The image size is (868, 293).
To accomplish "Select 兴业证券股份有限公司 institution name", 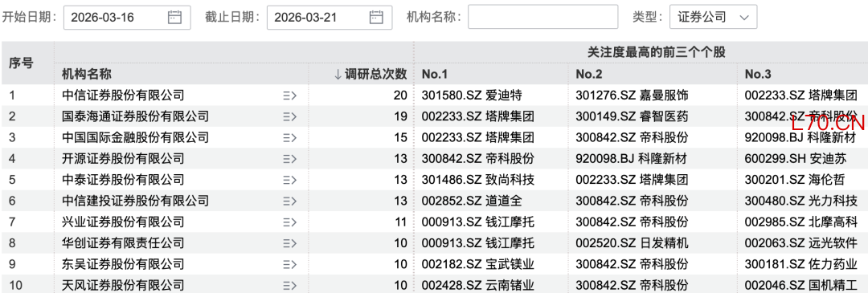I will click(123, 223).
